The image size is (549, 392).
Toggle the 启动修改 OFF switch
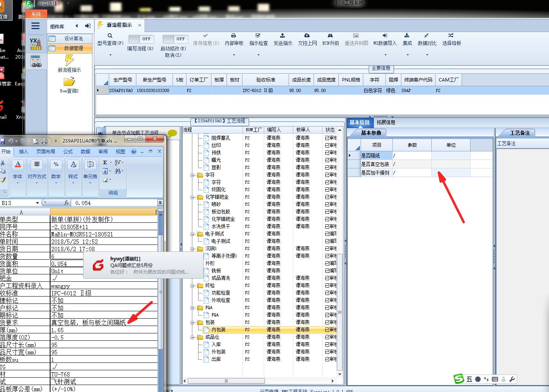pos(175,39)
